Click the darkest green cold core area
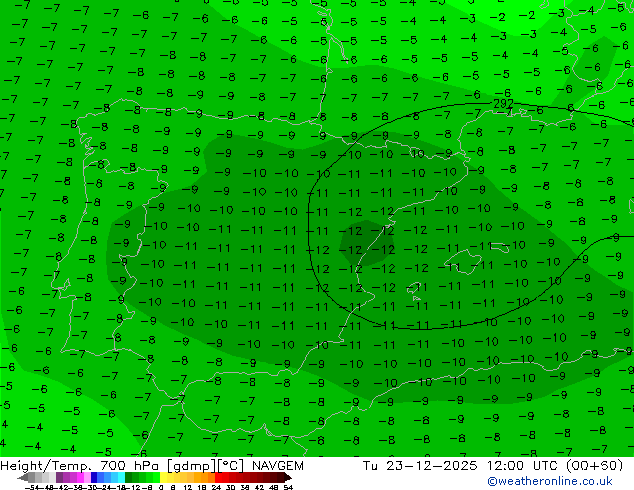The image size is (634, 490). [366, 243]
